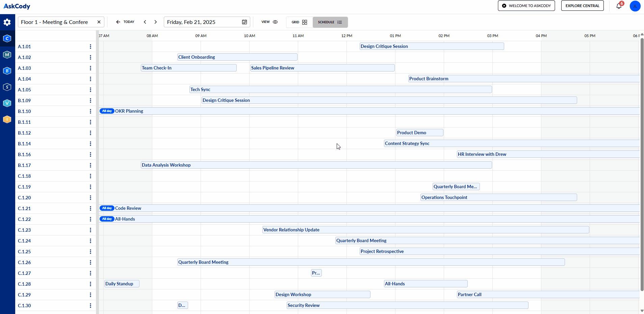Image resolution: width=644 pixels, height=314 pixels.
Task: Switch to Grid view
Action: (299, 22)
